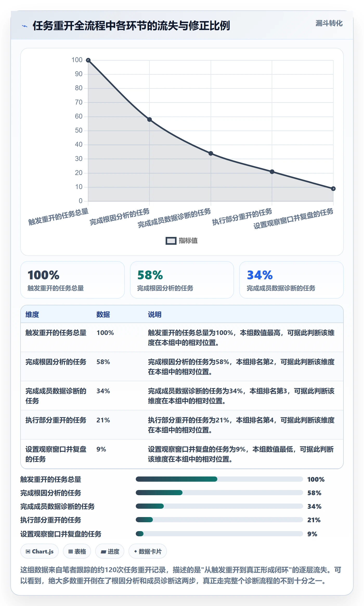This screenshot has height=606, width=364.
Task: Click x-axis label 设置观察窗口并复盘的任务
Action: point(293,218)
